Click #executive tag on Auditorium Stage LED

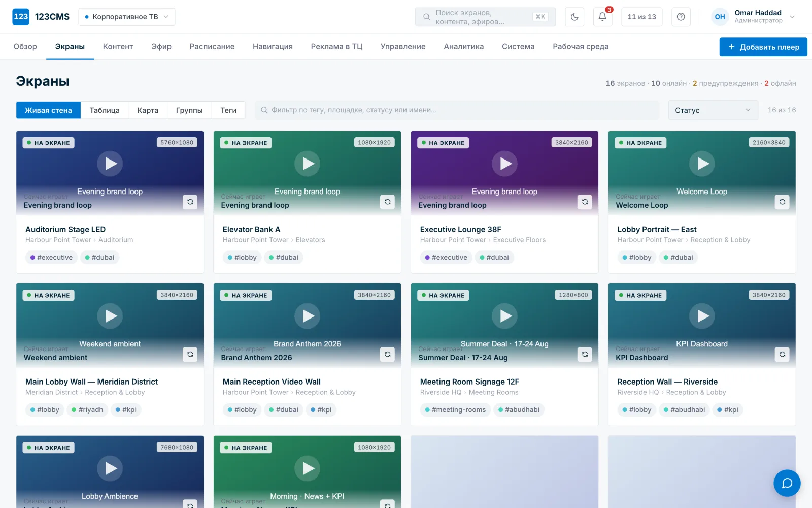click(51, 258)
